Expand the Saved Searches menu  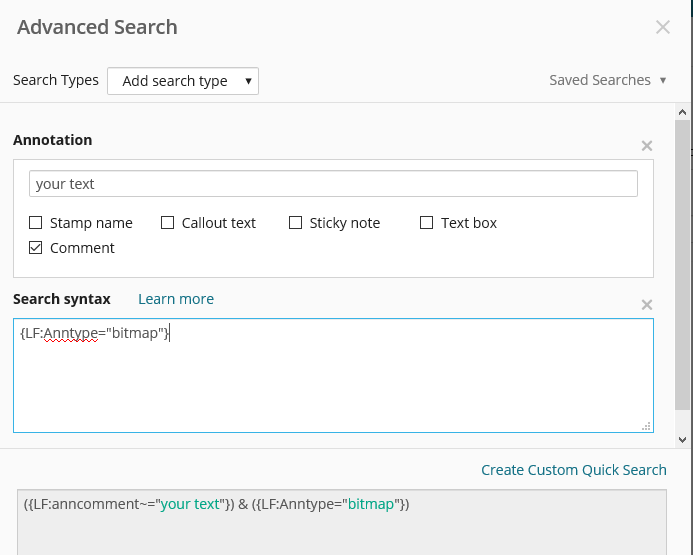[x=607, y=80]
